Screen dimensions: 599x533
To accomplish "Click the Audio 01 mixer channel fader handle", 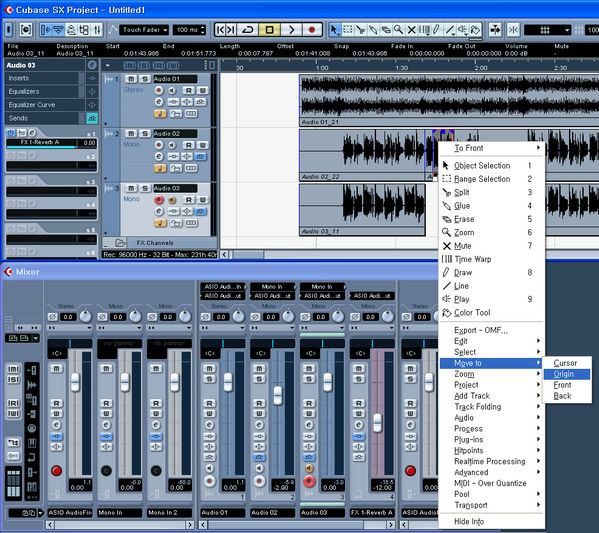I will pyautogui.click(x=228, y=382).
